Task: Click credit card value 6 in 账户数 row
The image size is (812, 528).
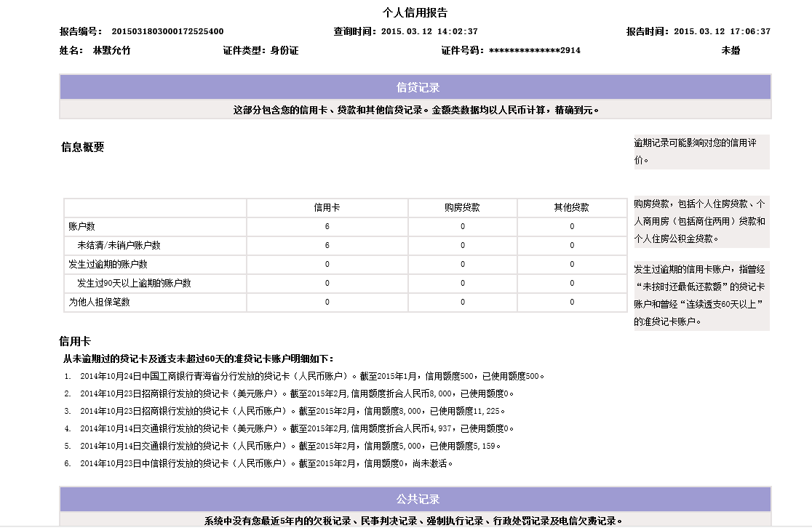Action: (327, 227)
